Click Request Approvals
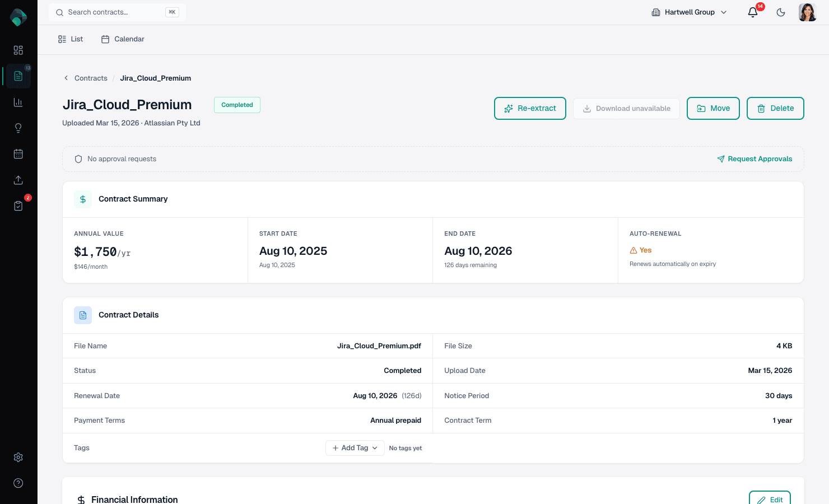Viewport: 829px width, 504px height. (755, 159)
